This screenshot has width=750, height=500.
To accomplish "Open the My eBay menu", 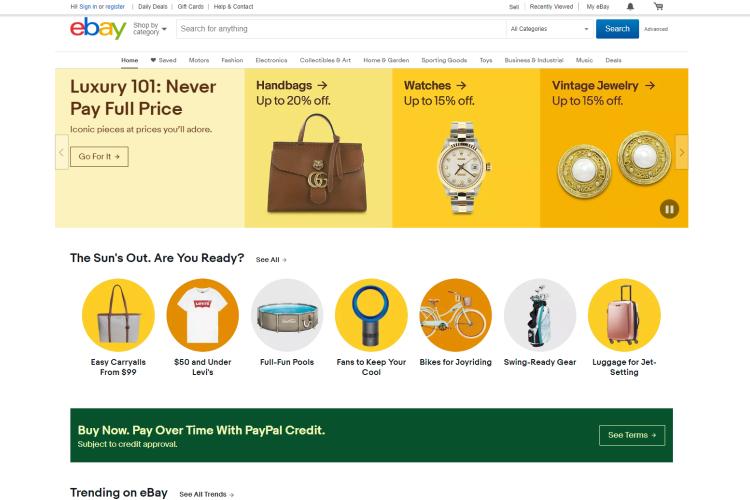I will (x=598, y=7).
